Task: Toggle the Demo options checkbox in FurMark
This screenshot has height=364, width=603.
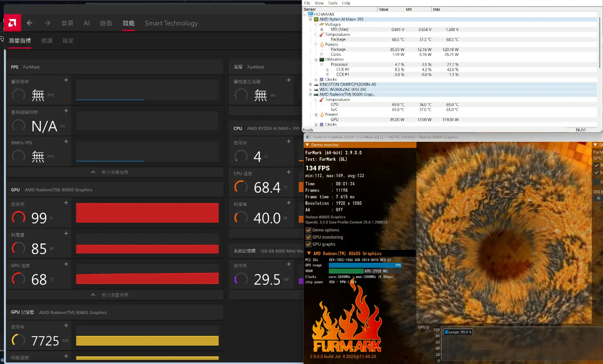Action: (308, 230)
